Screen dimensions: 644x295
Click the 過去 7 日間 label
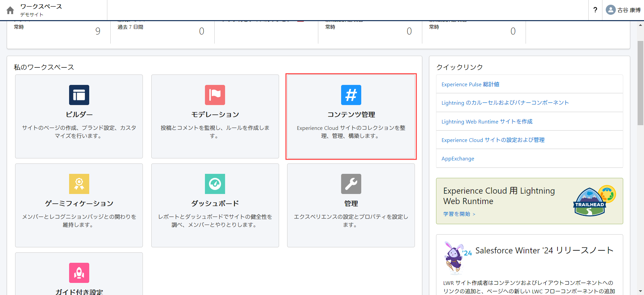pyautogui.click(x=130, y=27)
